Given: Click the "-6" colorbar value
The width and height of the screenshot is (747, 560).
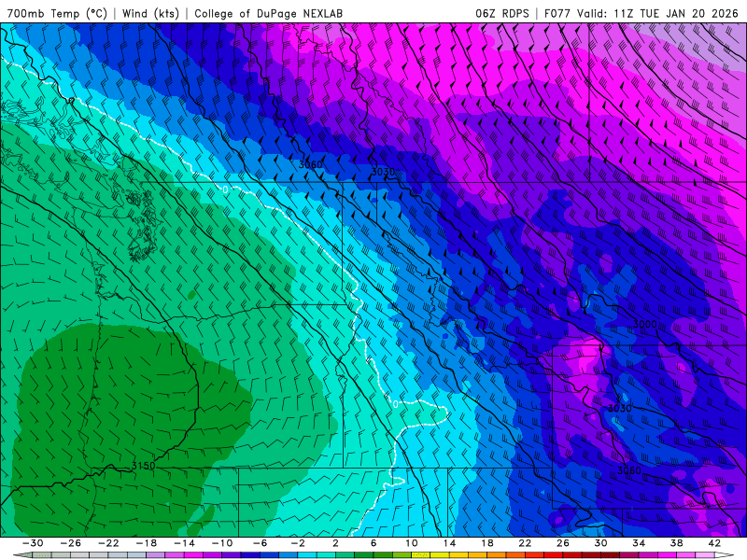Looking at the screenshot, I should click(x=260, y=543).
